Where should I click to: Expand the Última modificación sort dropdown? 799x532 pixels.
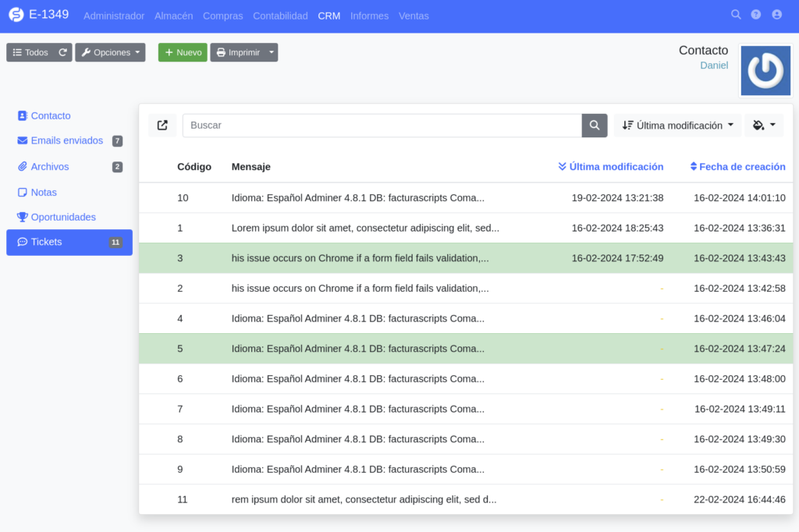678,126
